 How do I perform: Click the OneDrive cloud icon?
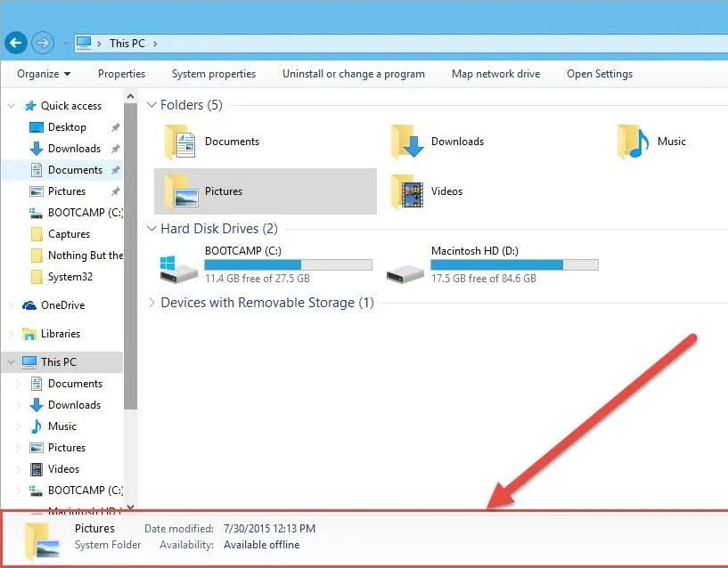pyautogui.click(x=29, y=305)
